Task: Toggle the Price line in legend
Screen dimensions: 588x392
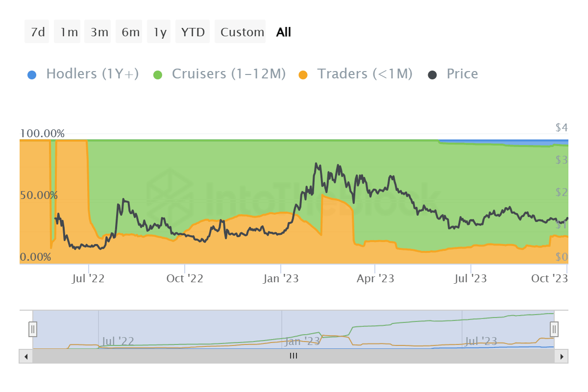Action: pos(462,74)
